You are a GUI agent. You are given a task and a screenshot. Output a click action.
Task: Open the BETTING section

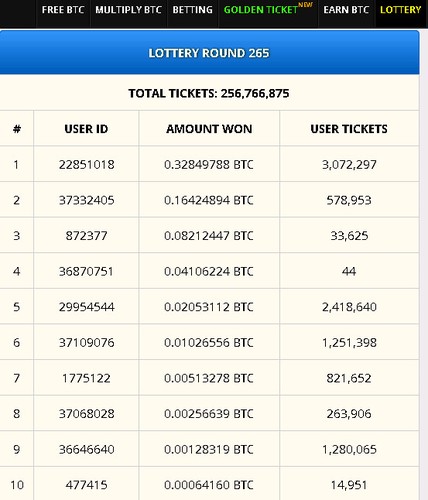pyautogui.click(x=192, y=10)
